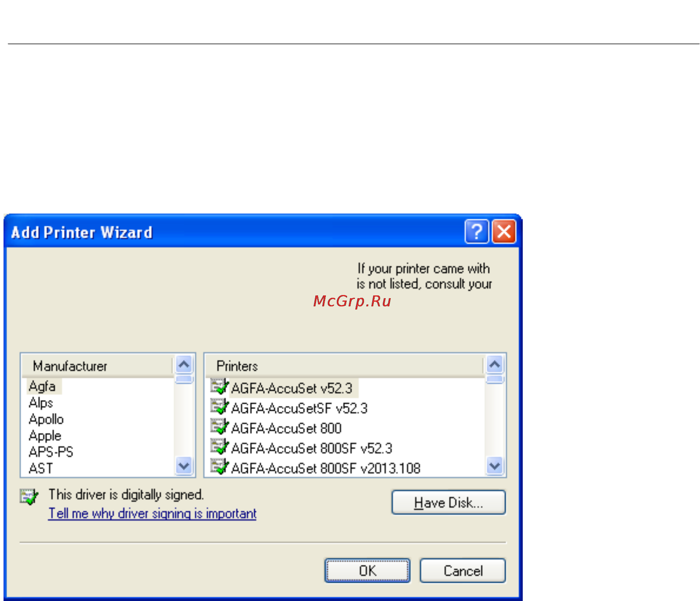
Task: Click the Printers list scroll up arrow
Action: (495, 364)
